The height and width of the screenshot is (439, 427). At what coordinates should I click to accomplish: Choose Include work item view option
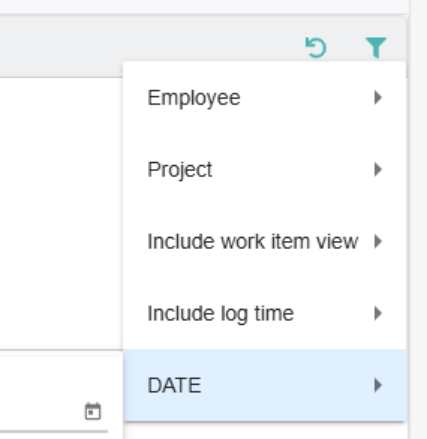click(265, 242)
